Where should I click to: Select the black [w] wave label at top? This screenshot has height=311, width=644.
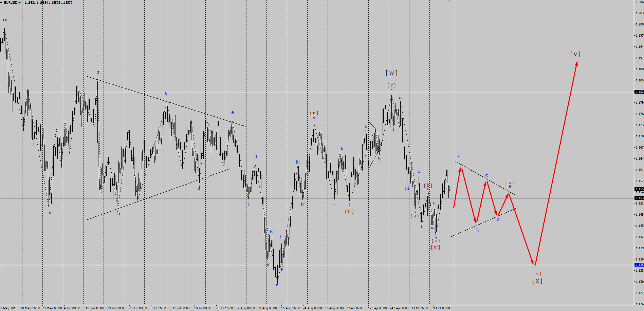tap(391, 73)
